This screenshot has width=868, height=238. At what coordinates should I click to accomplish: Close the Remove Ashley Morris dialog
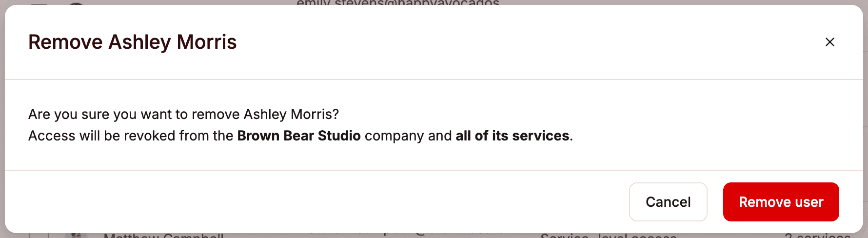[x=829, y=42]
